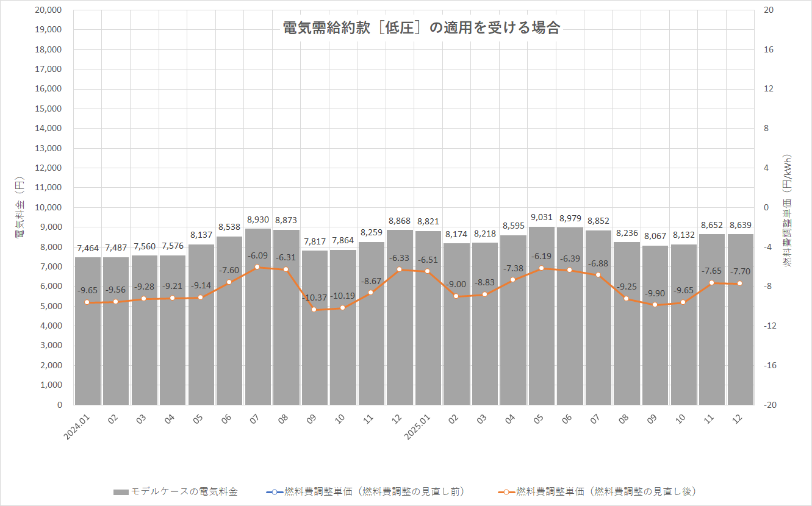The height and width of the screenshot is (506, 812).
Task: Click the chart title 電気需給約款［低圧］の適用を受ける場合
Action: tap(421, 28)
